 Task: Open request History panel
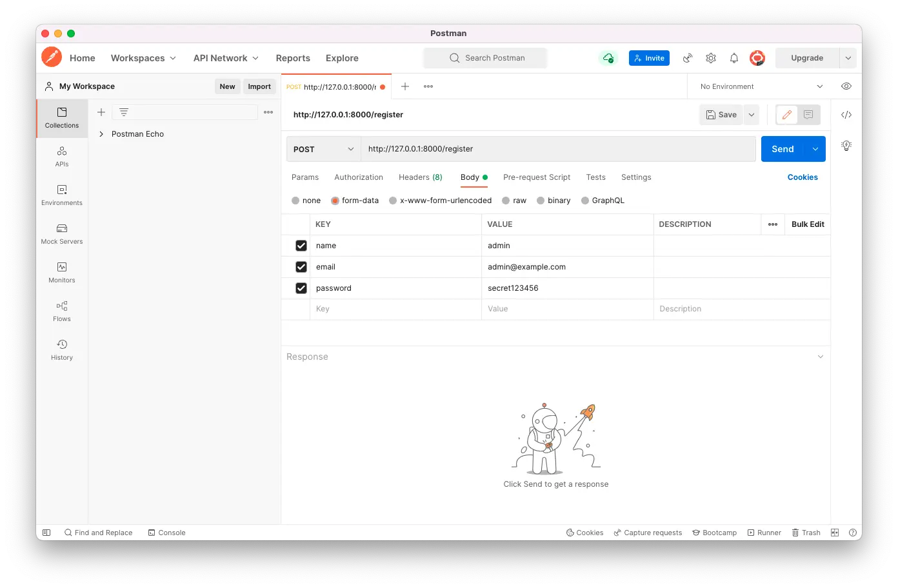click(61, 349)
